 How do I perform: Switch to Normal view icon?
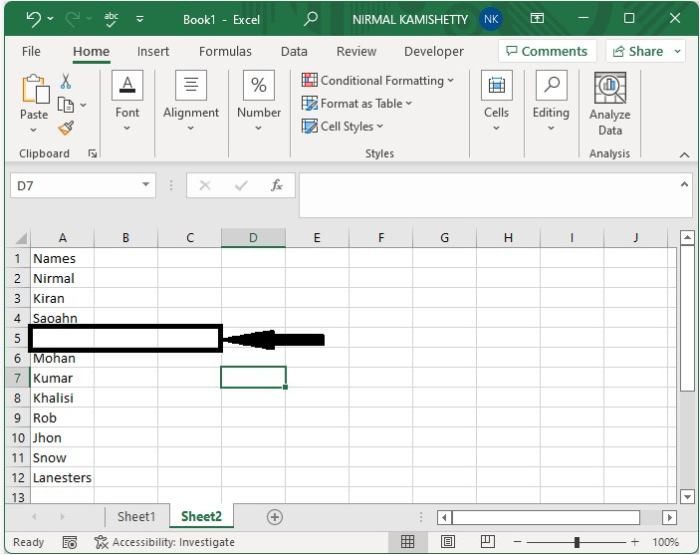[x=407, y=542]
